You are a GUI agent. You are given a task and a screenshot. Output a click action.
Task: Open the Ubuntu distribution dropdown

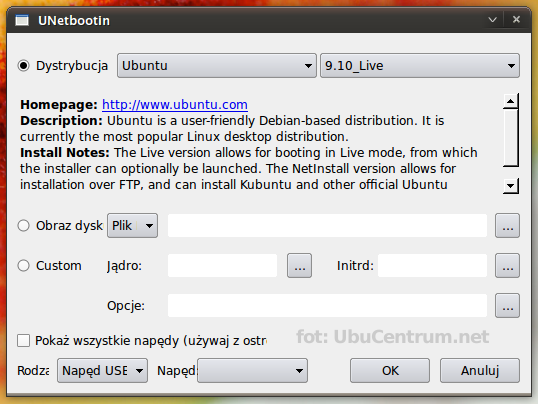(217, 66)
